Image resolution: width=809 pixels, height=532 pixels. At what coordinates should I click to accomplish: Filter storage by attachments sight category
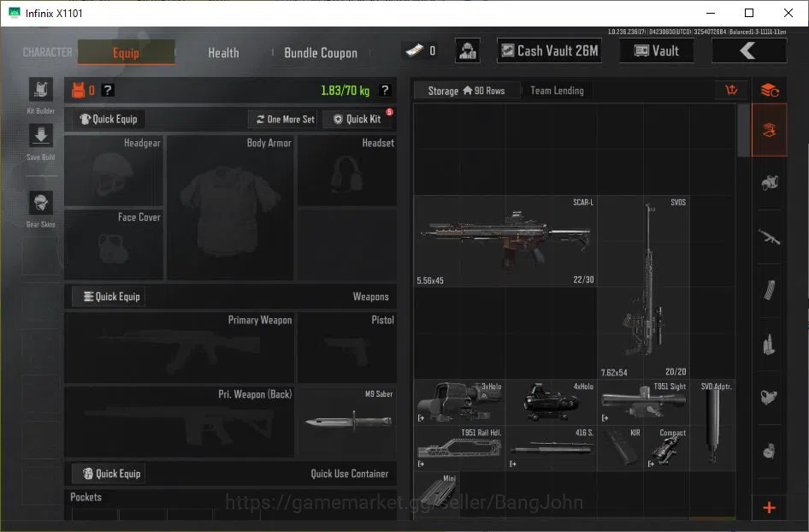pyautogui.click(x=770, y=398)
